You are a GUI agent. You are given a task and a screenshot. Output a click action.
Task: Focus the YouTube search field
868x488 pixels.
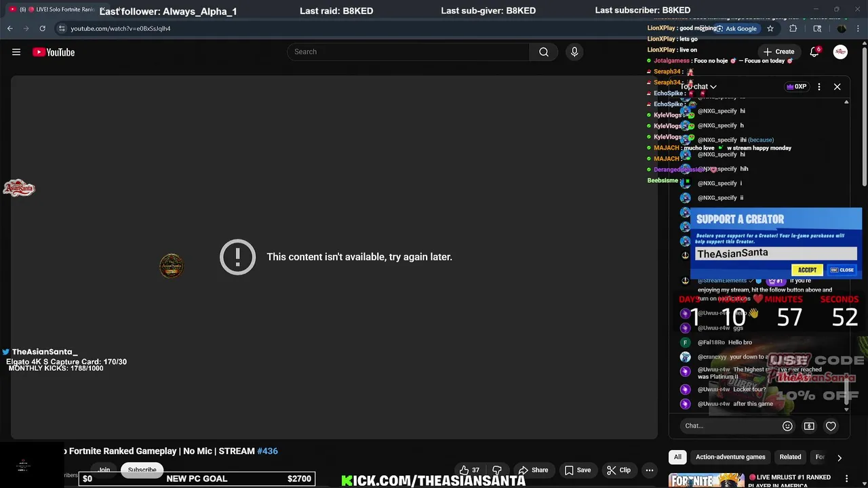pyautogui.click(x=408, y=52)
